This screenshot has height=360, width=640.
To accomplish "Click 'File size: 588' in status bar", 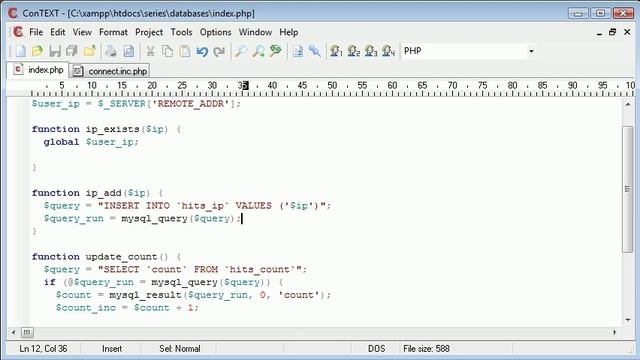I will [x=426, y=349].
